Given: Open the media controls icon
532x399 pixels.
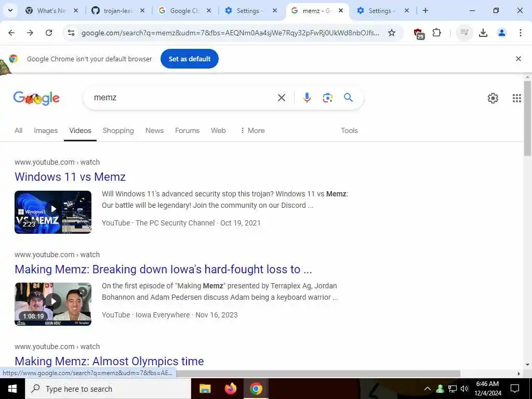Looking at the screenshot, I should tap(464, 33).
